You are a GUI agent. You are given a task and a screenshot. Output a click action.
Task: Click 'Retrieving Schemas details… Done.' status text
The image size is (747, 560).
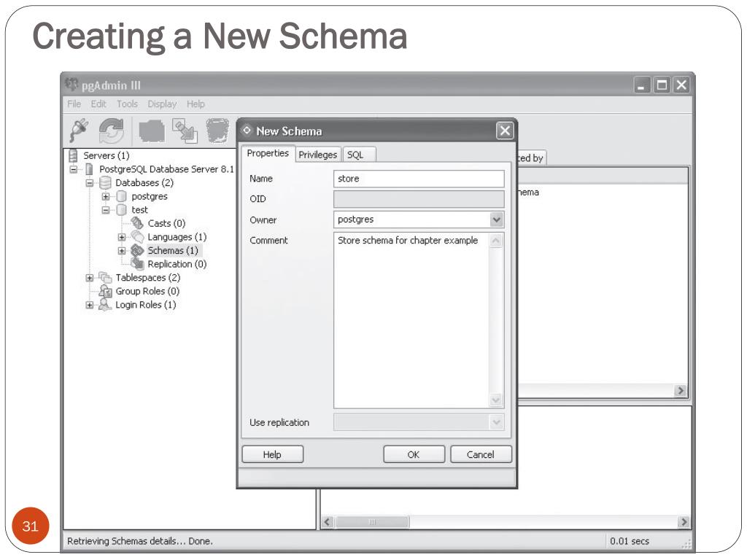click(139, 541)
